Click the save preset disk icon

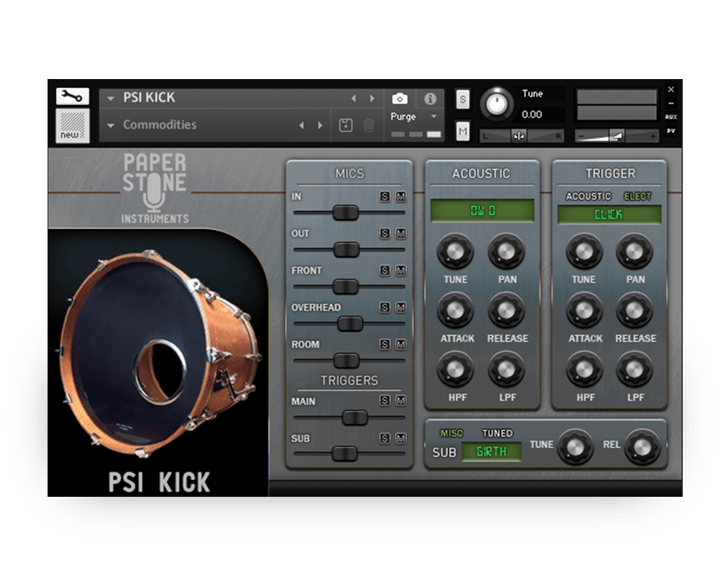346,125
